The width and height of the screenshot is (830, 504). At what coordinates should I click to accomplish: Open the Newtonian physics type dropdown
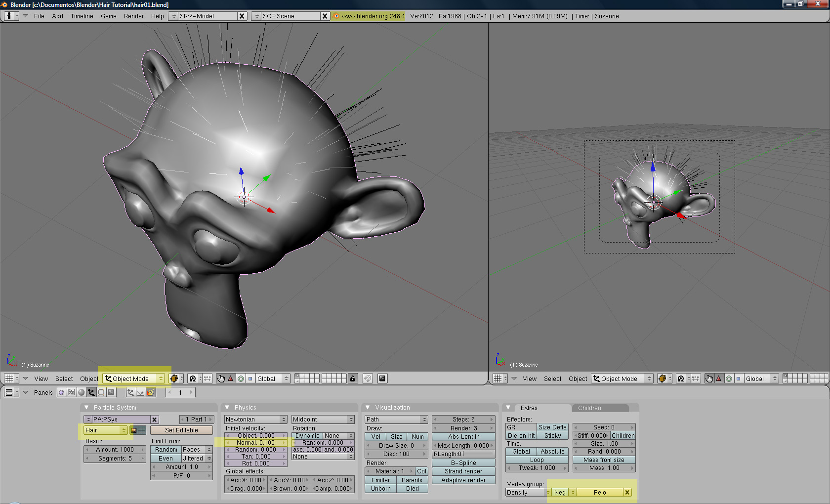(x=256, y=420)
